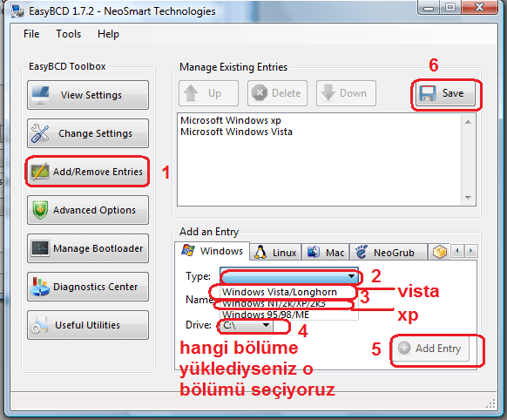
Task: Click the Save floppy disk button
Action: pyautogui.click(x=445, y=93)
